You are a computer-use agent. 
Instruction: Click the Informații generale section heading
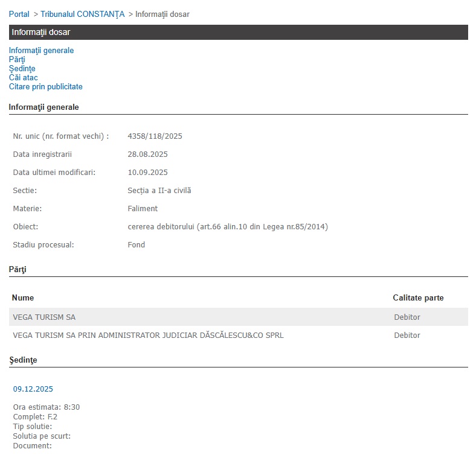coord(43,107)
